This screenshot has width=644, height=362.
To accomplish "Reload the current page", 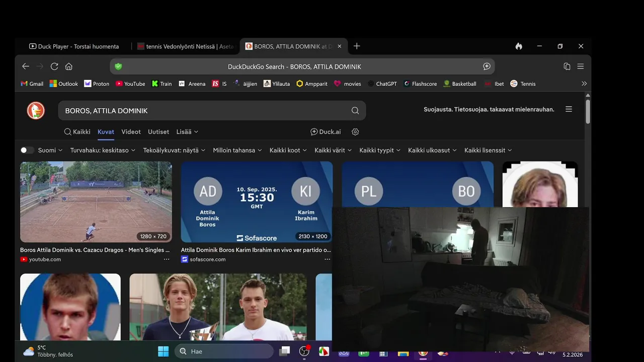I will [54, 66].
